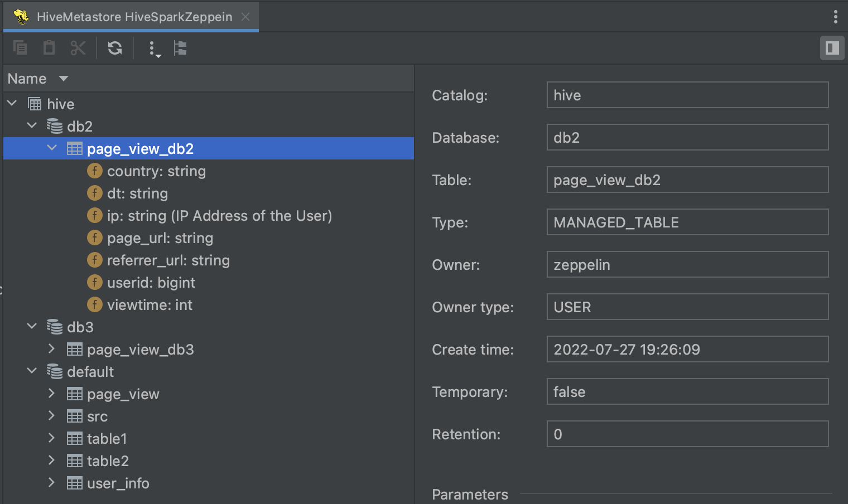Collapse the page_view_db2 table
Image resolution: width=848 pixels, height=504 pixels.
click(x=52, y=148)
